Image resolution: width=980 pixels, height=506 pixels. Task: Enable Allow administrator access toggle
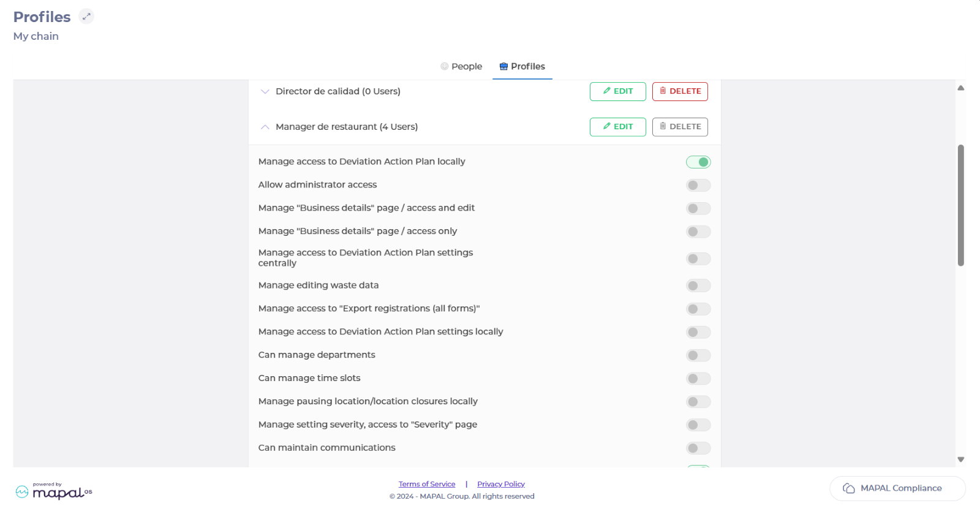[698, 186]
